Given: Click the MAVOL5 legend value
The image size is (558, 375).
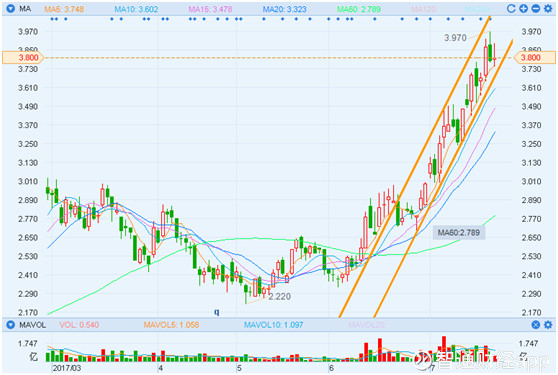Looking at the screenshot, I should point(171,325).
